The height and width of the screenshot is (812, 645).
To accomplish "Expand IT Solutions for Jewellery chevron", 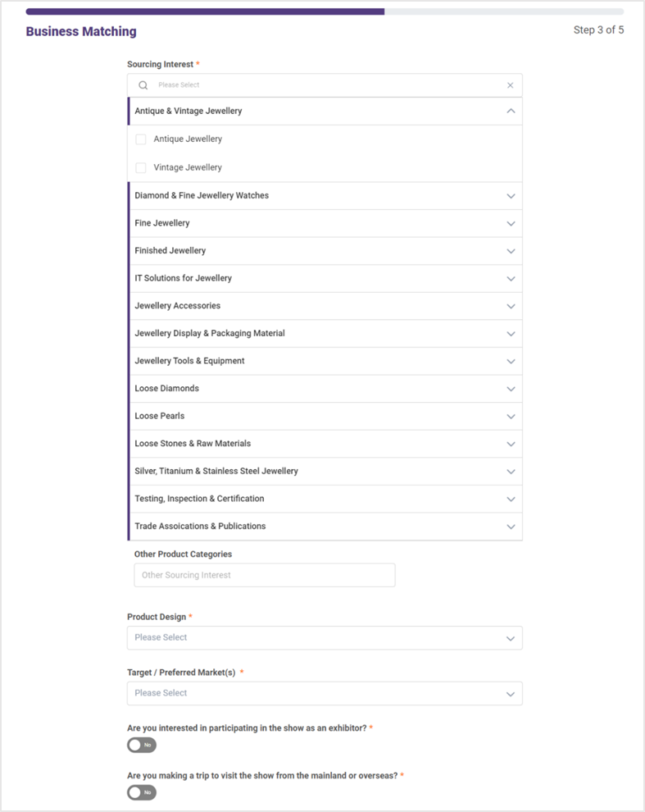I will [511, 279].
